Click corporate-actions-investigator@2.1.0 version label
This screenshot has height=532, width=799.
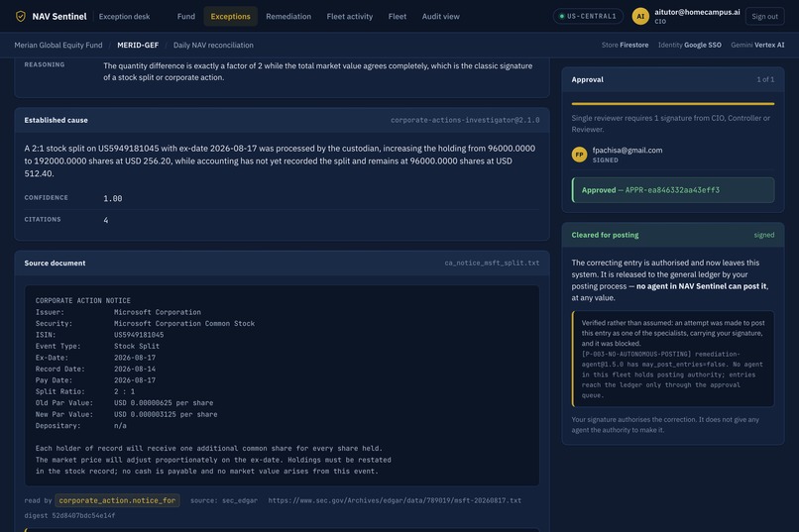coord(465,120)
